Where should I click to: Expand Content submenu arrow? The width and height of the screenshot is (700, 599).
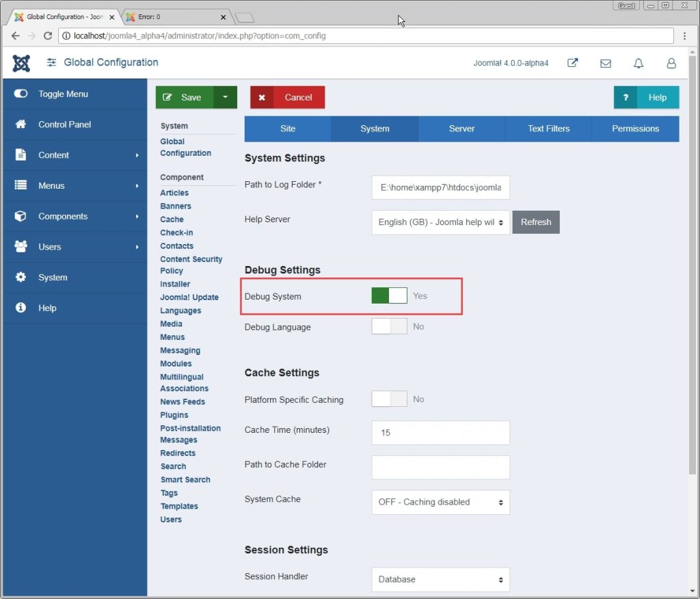(137, 155)
